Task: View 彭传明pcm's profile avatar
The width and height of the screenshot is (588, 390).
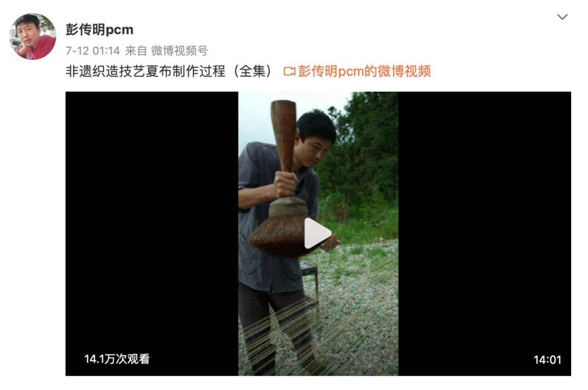Action: 33,36
